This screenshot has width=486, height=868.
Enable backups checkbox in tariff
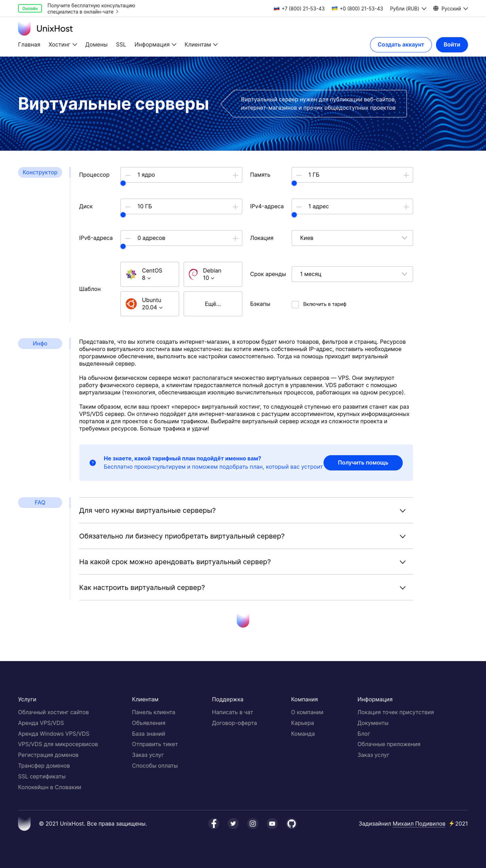click(x=295, y=305)
